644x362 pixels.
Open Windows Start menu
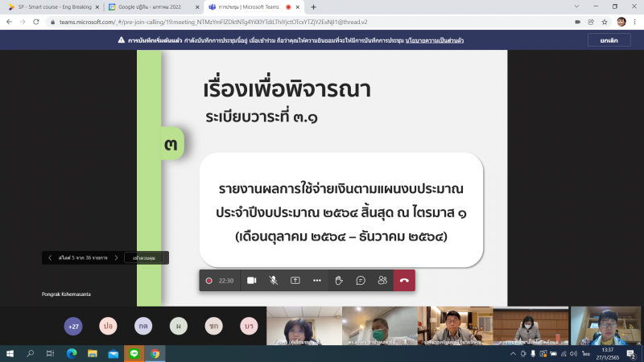pyautogui.click(x=10, y=353)
